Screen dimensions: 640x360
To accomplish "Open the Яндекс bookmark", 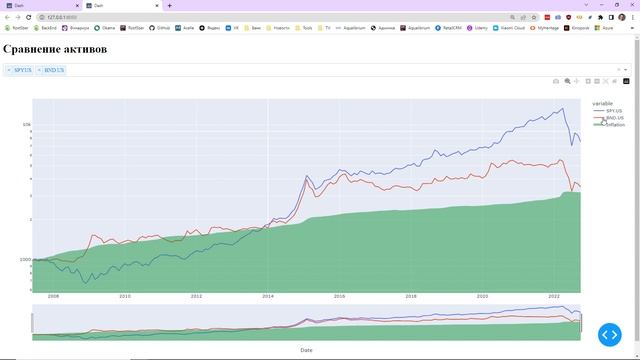I will click(x=209, y=28).
